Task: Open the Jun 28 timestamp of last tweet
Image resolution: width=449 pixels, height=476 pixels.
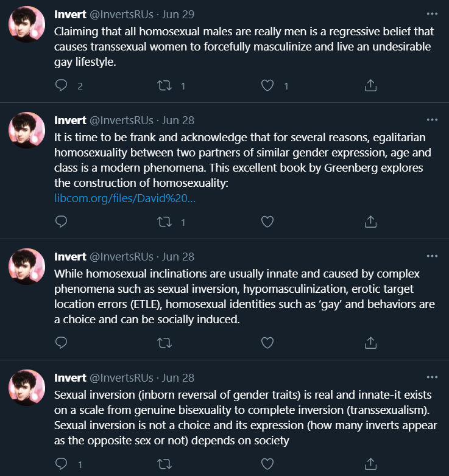Action: 178,378
